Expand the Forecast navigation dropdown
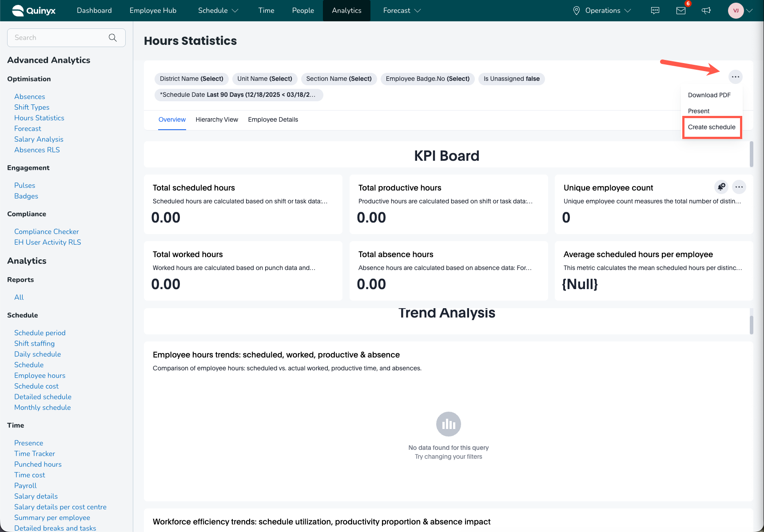This screenshot has height=532, width=764. click(402, 11)
